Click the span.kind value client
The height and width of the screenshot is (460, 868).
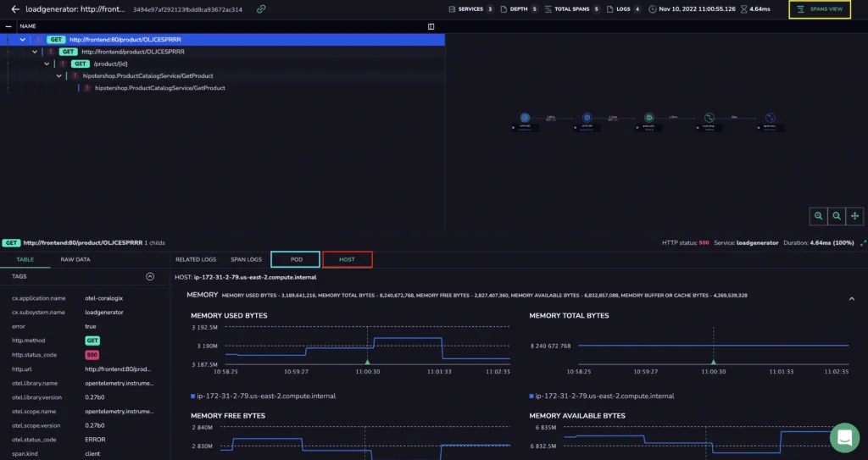click(93, 454)
